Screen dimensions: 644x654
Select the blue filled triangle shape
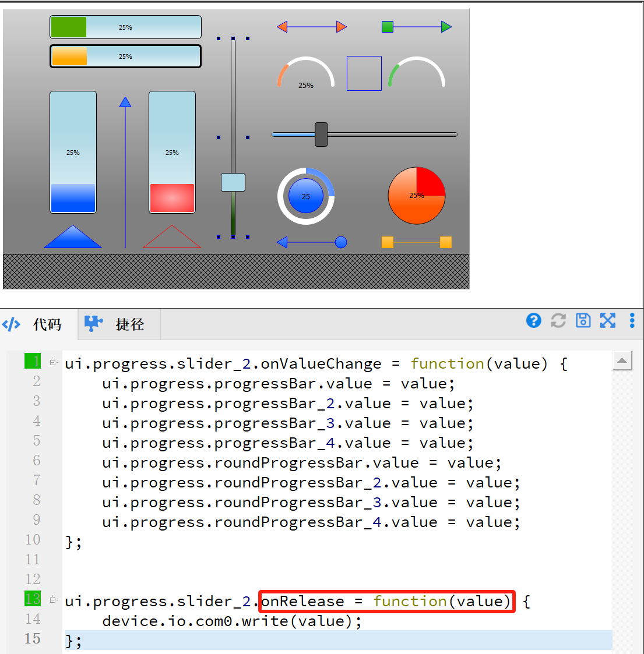point(73,238)
